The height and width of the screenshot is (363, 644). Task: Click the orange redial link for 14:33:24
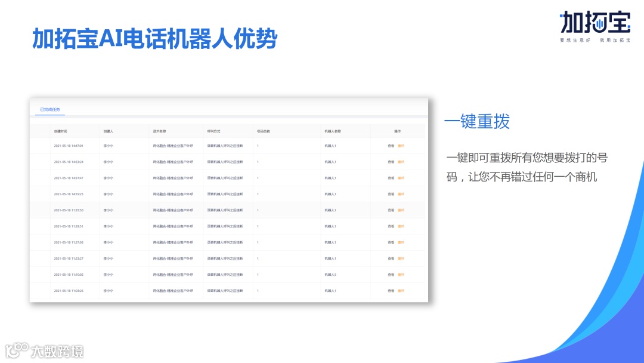coord(401,162)
